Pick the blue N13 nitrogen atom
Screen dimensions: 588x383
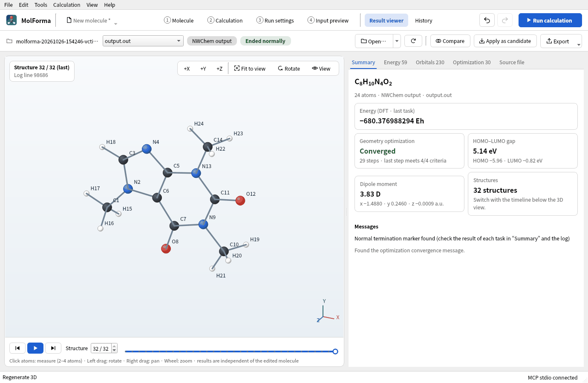[196, 173]
